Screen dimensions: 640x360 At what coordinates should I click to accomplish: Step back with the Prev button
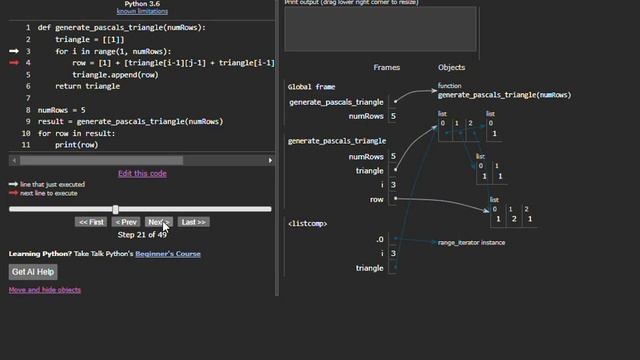[x=126, y=222]
